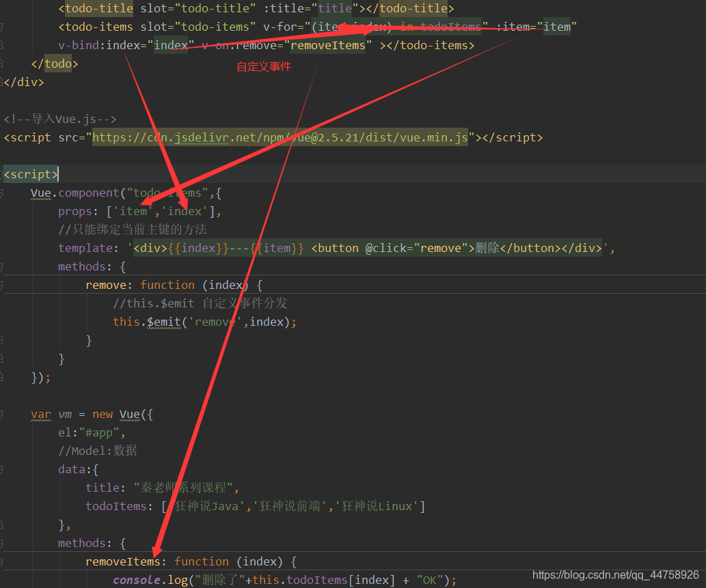The height and width of the screenshot is (588, 706).
Task: Place cursor on the opening '<script>' tag text
Action: [31, 175]
